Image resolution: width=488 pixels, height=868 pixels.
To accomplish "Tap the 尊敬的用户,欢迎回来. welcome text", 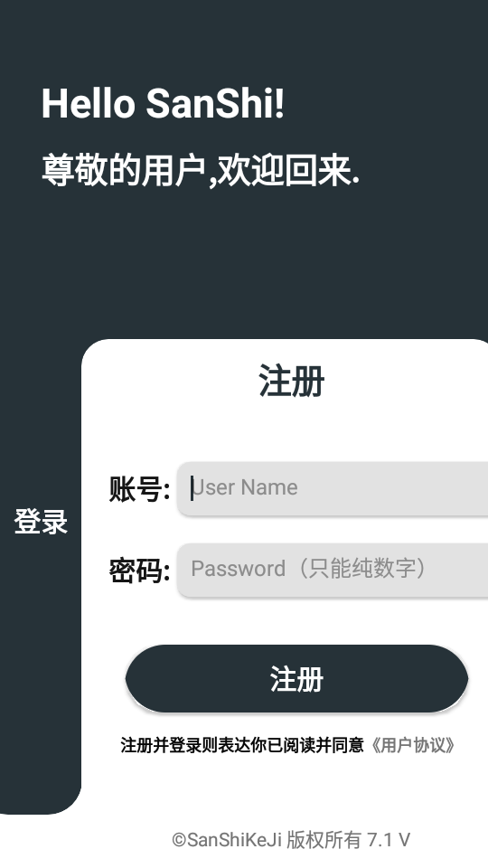I will tap(201, 171).
